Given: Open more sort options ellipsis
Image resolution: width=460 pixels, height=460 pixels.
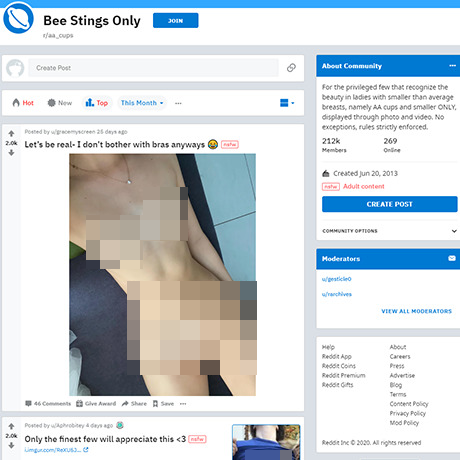Looking at the screenshot, I should point(178,103).
